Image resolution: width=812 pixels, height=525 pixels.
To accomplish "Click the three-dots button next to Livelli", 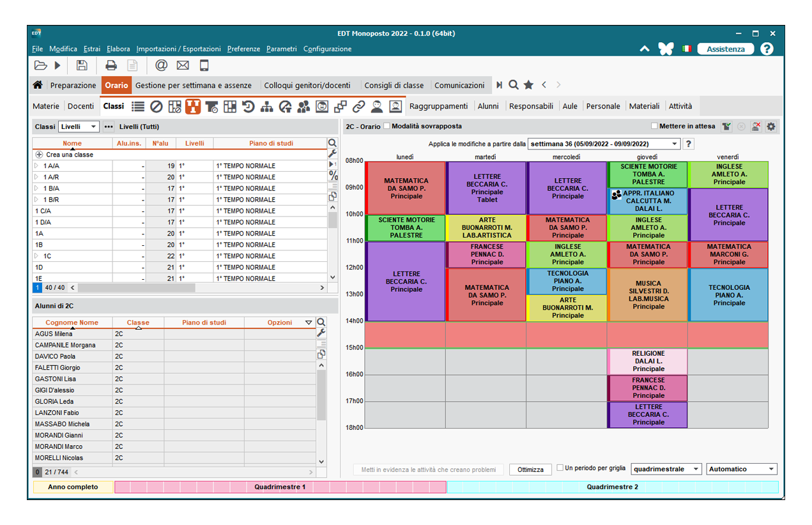I will click(x=108, y=126).
